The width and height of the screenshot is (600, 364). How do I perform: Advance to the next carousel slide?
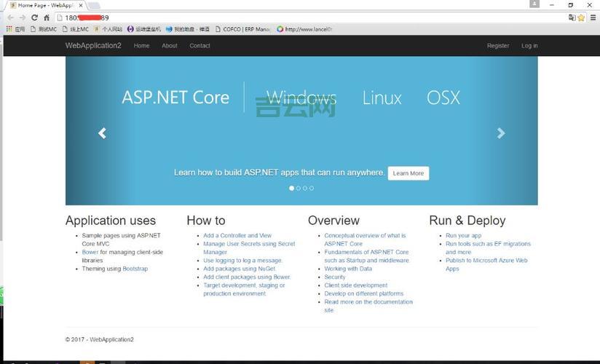coord(501,133)
